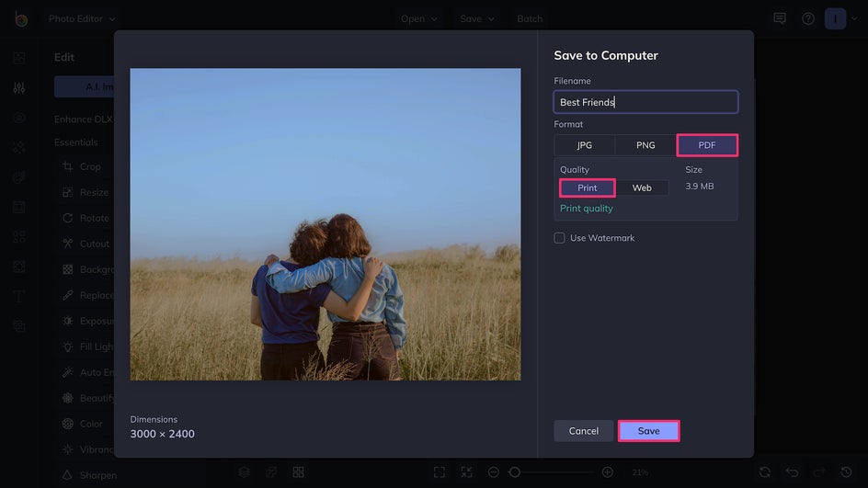868x488 pixels.
Task: Enable the Use Watermark checkbox
Action: point(559,238)
